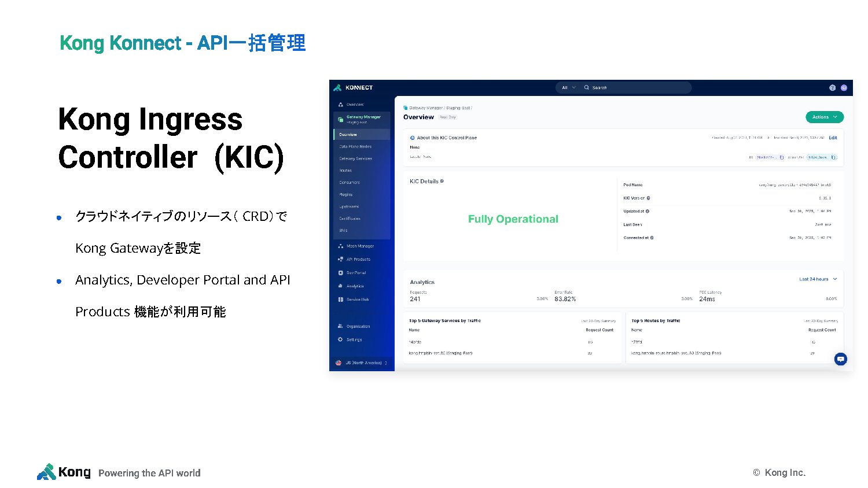Click the info icon beside KIC Details
Image resolution: width=868 pixels, height=488 pixels.
(442, 181)
